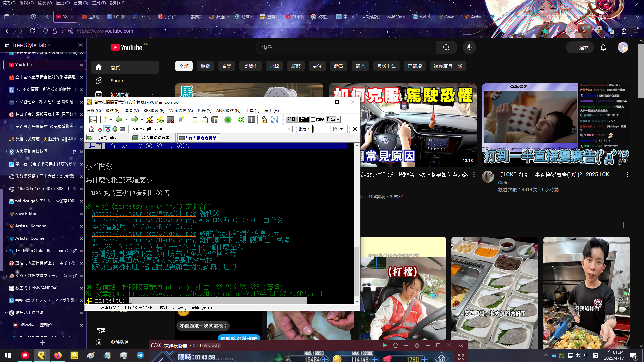The width and height of the screenshot is (644, 362).
Task: Click the ptt.cc article URL link in PCMan
Action: point(226,294)
